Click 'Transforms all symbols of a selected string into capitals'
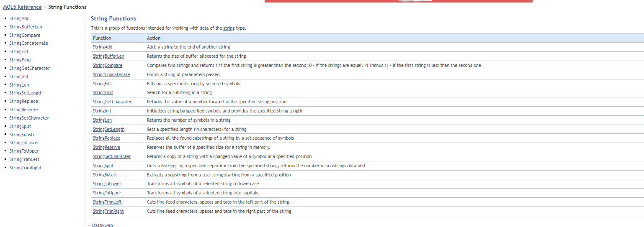This screenshot has width=644, height=227. 203,193
